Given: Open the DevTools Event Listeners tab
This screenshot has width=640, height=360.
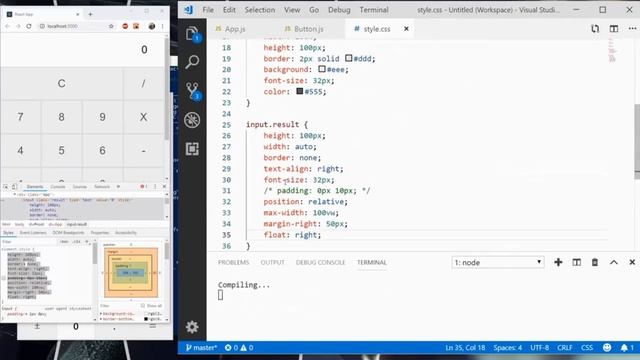Looking at the screenshot, I should pos(33,233).
